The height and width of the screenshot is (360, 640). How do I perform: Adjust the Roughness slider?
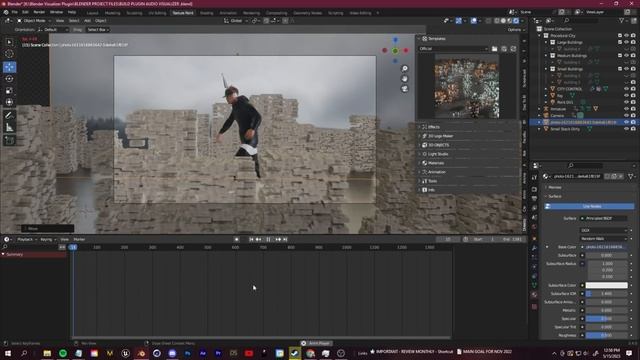[x=607, y=336]
